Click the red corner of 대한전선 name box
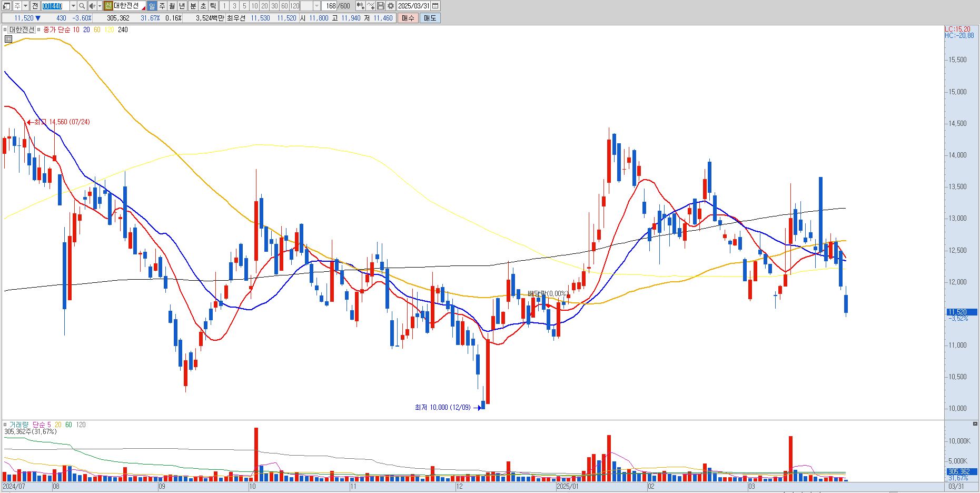 click(144, 8)
